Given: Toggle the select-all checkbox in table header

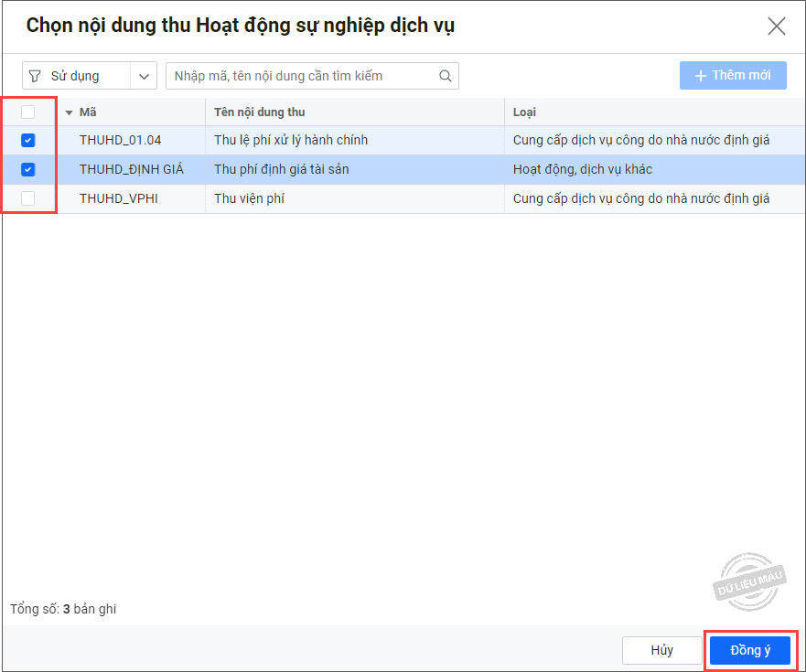Looking at the screenshot, I should [x=28, y=112].
